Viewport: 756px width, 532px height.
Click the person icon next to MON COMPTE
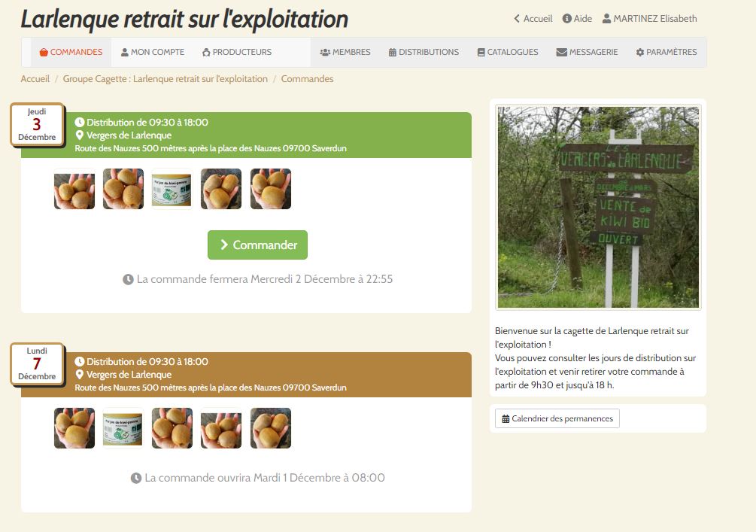[x=124, y=52]
